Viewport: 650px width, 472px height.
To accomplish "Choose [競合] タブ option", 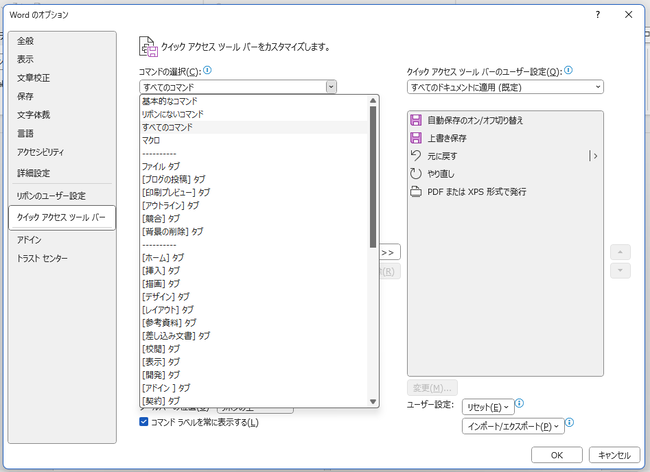I will (253, 218).
